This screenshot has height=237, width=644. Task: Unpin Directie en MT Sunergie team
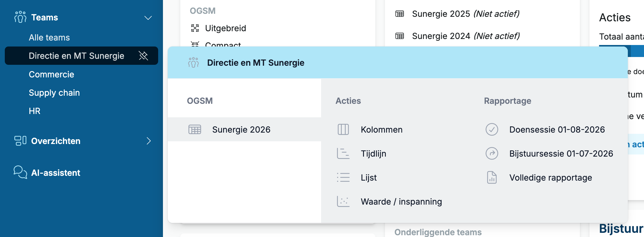[x=143, y=55]
